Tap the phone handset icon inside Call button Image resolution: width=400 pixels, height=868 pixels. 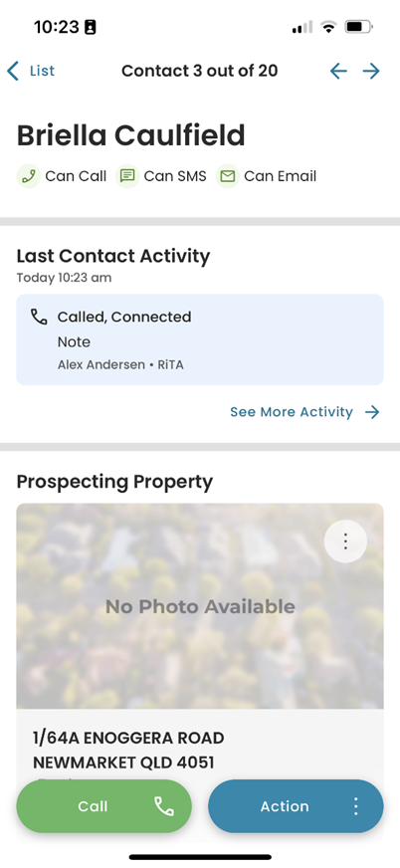pyautogui.click(x=164, y=806)
